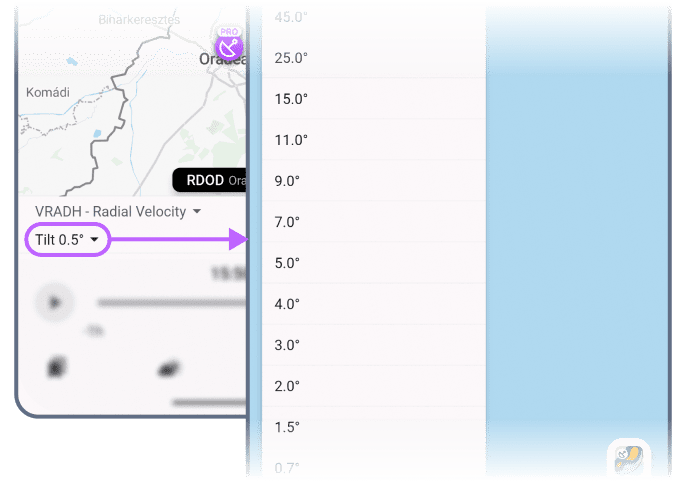
Task: Open the weather radar layer icon bottom right
Action: (629, 458)
